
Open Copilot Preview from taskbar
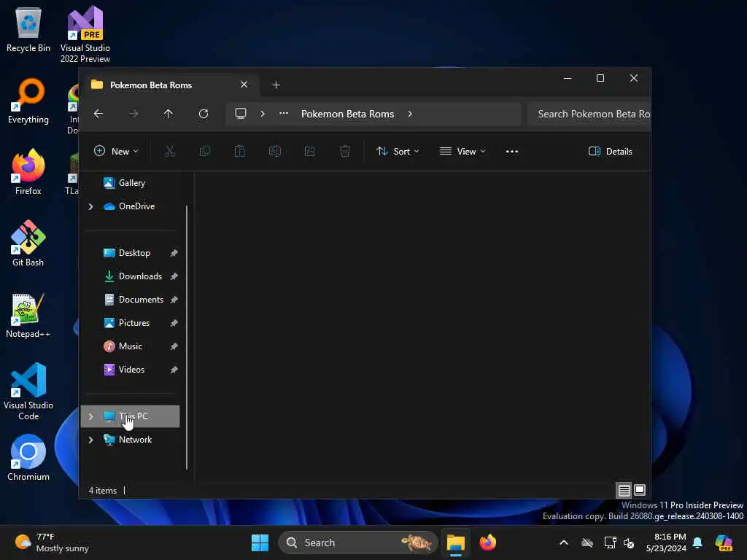tap(724, 542)
